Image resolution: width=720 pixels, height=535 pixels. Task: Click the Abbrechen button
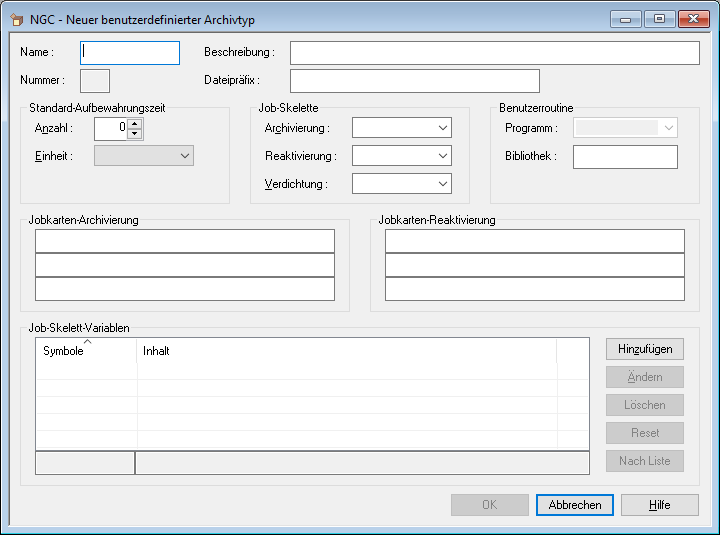575,505
